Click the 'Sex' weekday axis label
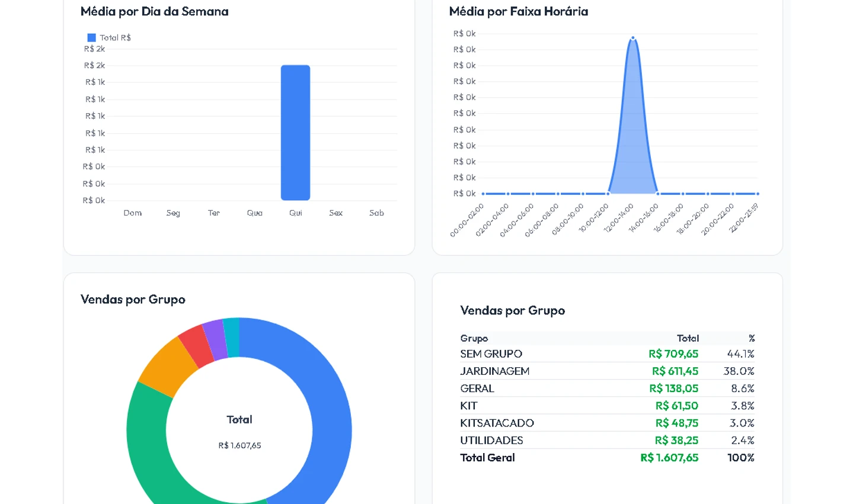This screenshot has width=853, height=504. click(x=336, y=213)
